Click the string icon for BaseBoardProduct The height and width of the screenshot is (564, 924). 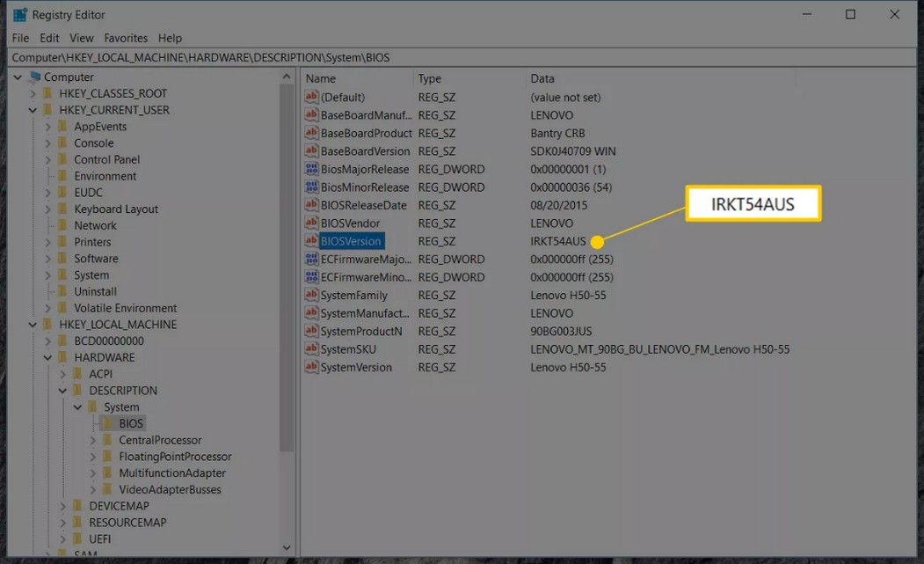[311, 133]
